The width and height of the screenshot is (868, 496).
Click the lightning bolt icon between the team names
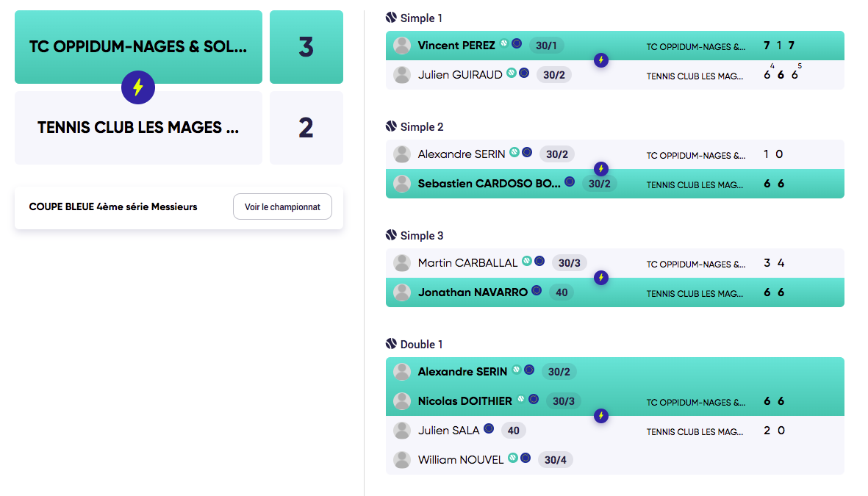coord(138,87)
